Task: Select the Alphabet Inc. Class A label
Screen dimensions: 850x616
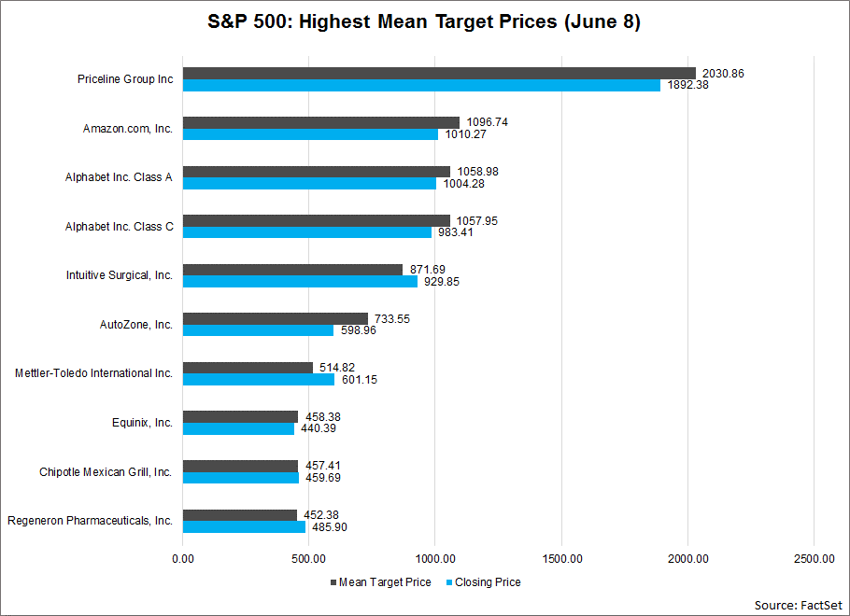Action: 119,177
